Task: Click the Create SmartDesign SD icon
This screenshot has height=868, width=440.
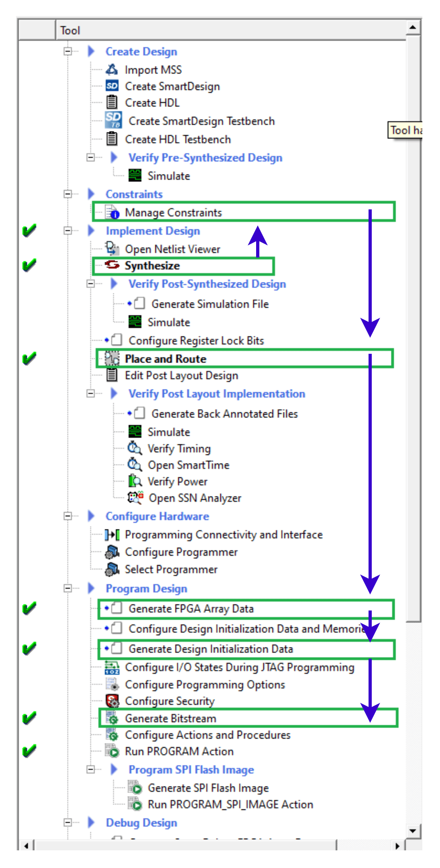Action: [x=112, y=86]
